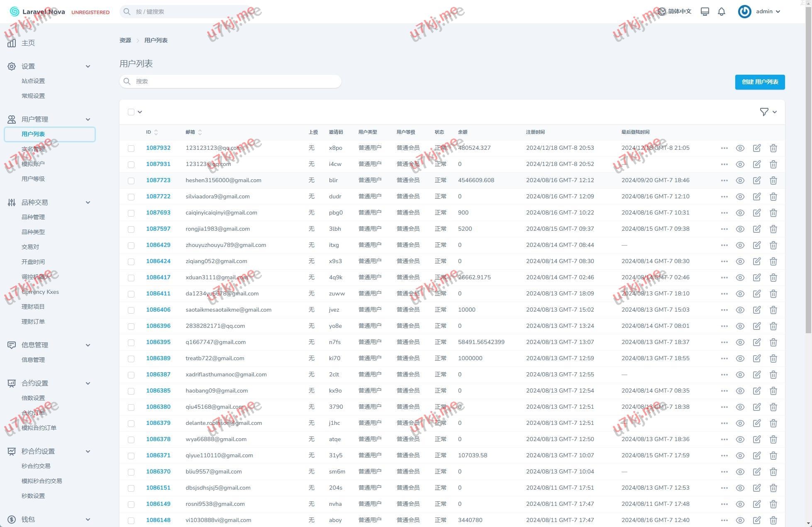The image size is (812, 527).
Task: Edit user 1087723 via the pencil icon
Action: pos(756,181)
